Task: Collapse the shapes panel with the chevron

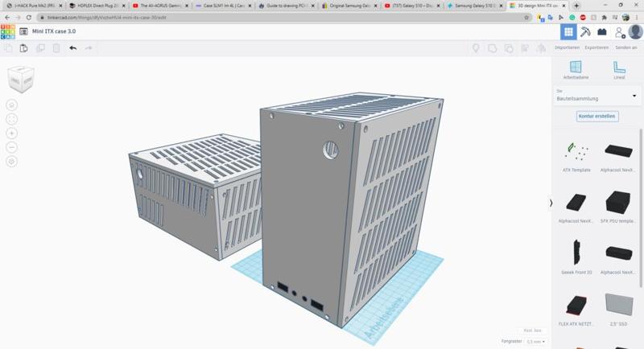Action: point(551,203)
